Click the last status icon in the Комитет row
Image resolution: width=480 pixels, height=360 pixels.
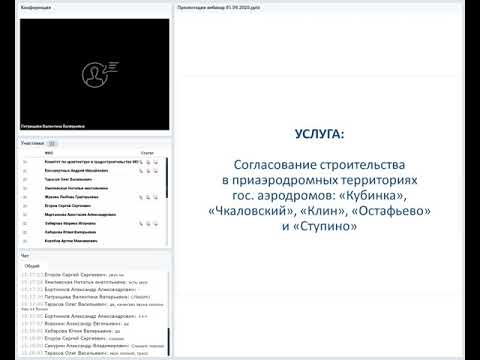click(x=156, y=162)
